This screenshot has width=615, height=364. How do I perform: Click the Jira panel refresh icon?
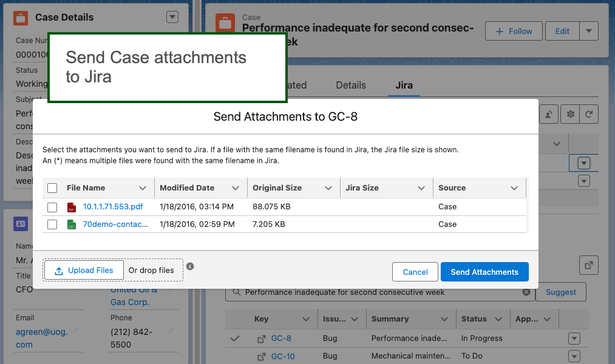click(x=589, y=114)
